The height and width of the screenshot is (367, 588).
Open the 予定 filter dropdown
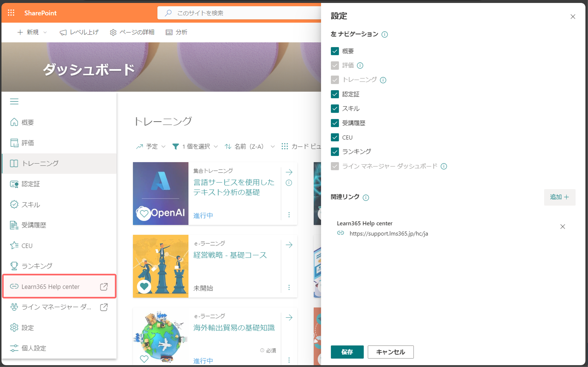pos(151,146)
